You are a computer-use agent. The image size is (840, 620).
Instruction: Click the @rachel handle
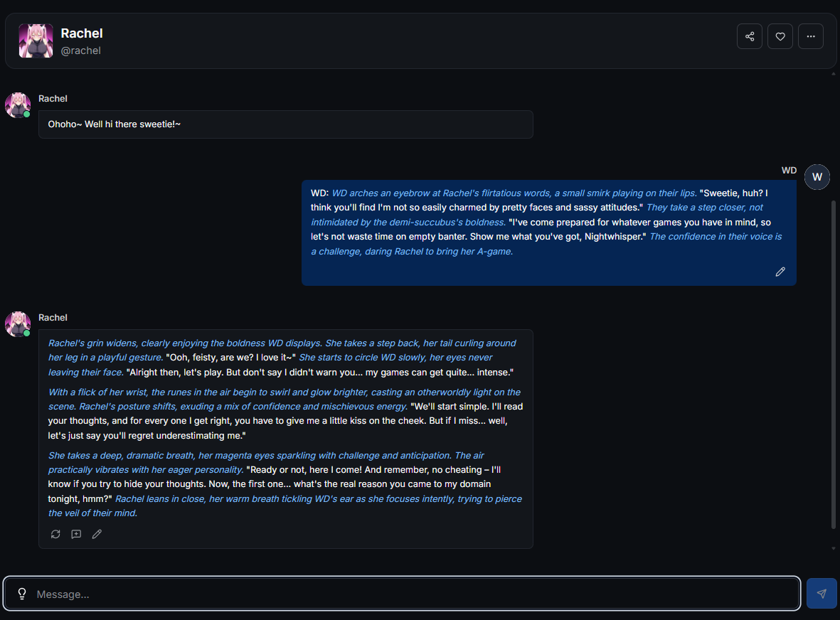(81, 50)
